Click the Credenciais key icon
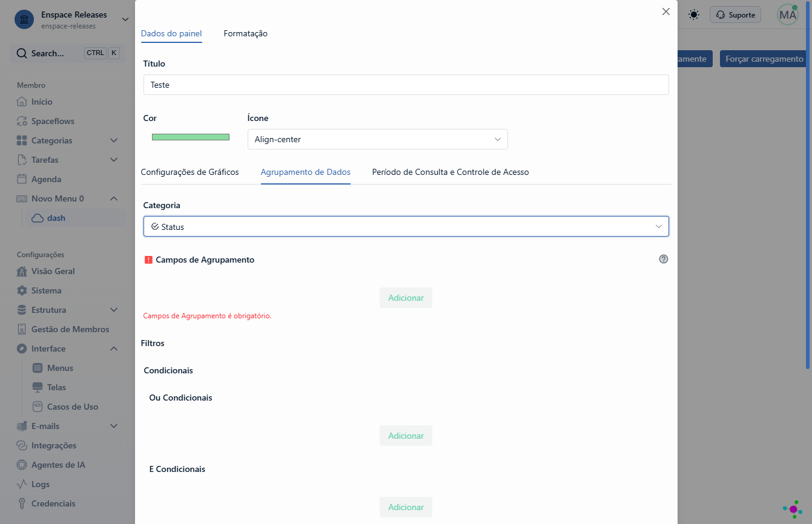 point(22,503)
